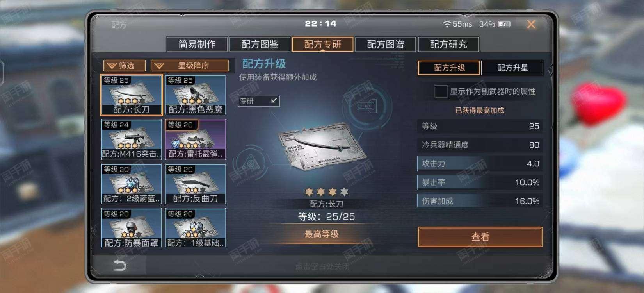Open the 专研 selection dropdown
The image size is (644, 293).
tap(259, 101)
